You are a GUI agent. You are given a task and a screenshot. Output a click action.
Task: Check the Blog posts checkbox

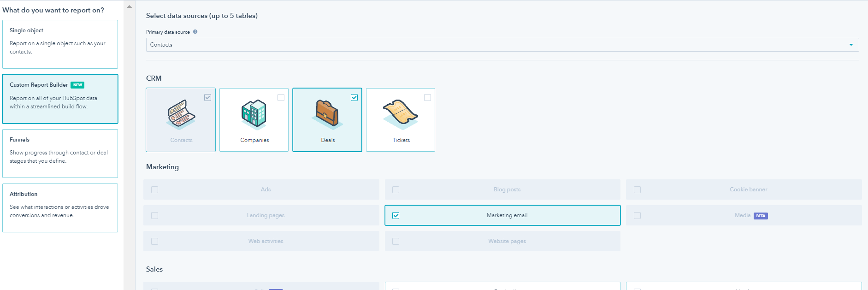396,190
